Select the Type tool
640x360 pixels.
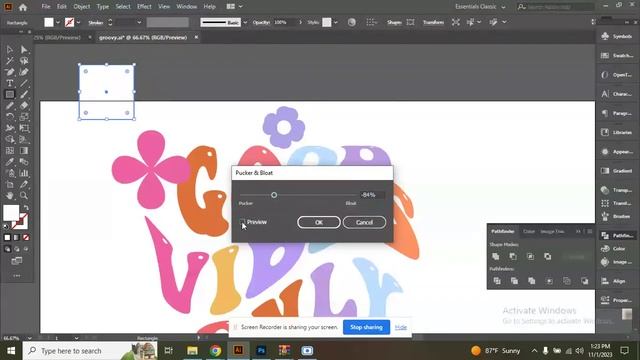(x=9, y=83)
